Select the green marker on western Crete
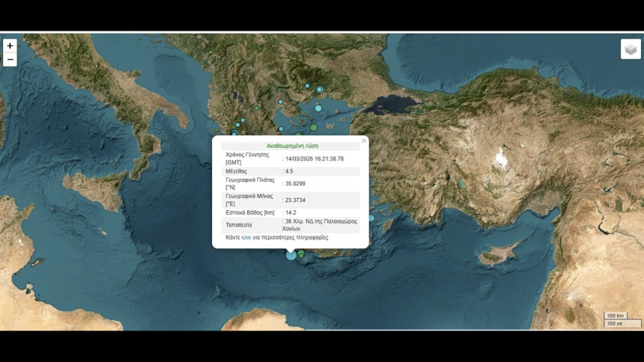 pos(302,256)
